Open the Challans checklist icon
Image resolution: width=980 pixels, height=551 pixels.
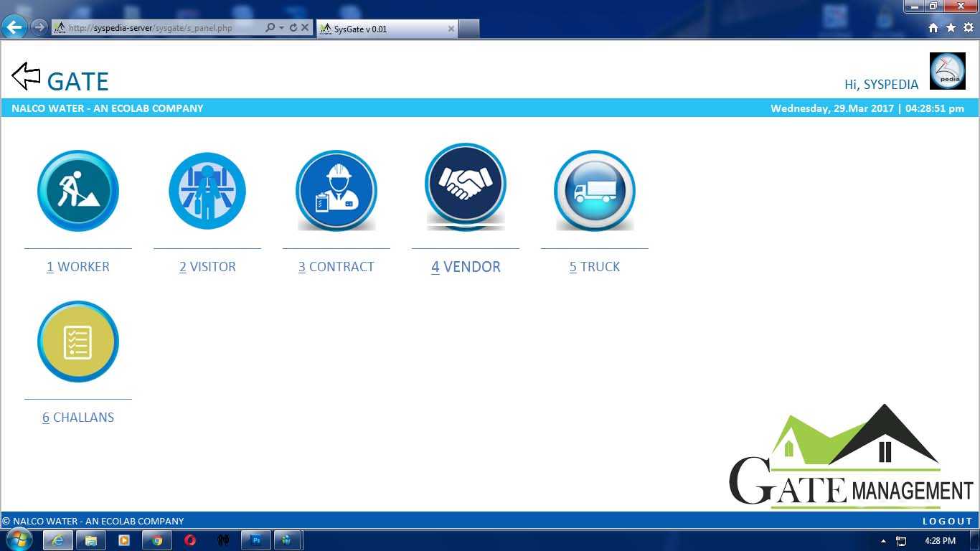click(77, 342)
